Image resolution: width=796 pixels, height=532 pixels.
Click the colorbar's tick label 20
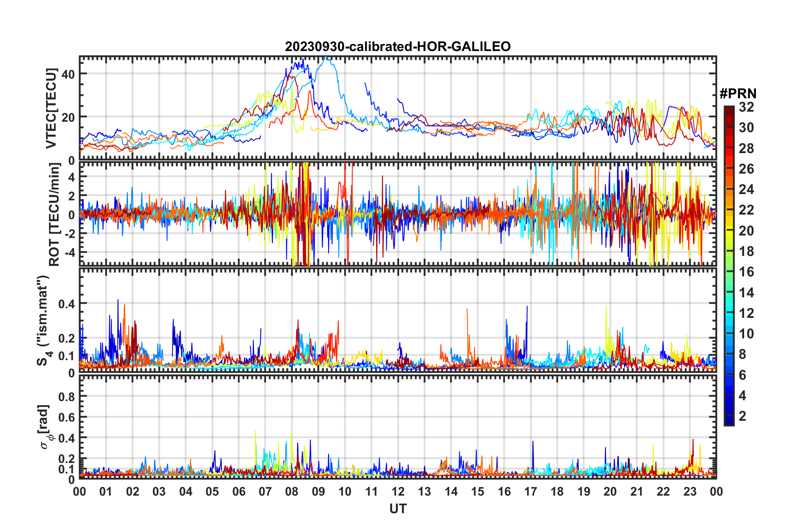(746, 231)
